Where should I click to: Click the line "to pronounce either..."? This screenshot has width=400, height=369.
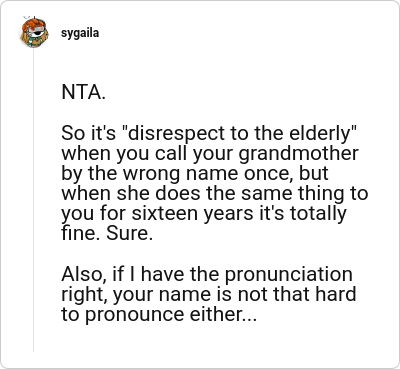[159, 315]
